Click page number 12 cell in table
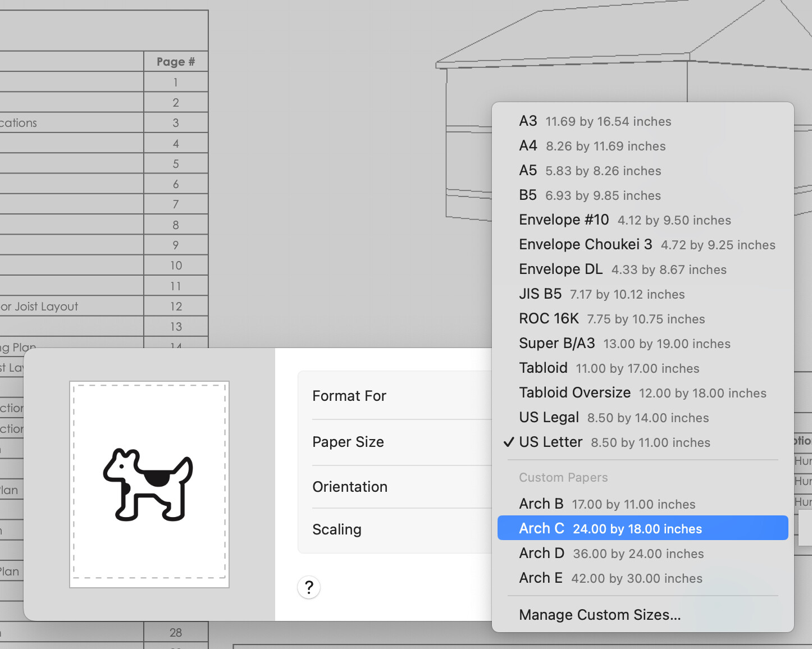812x649 pixels. click(x=176, y=307)
